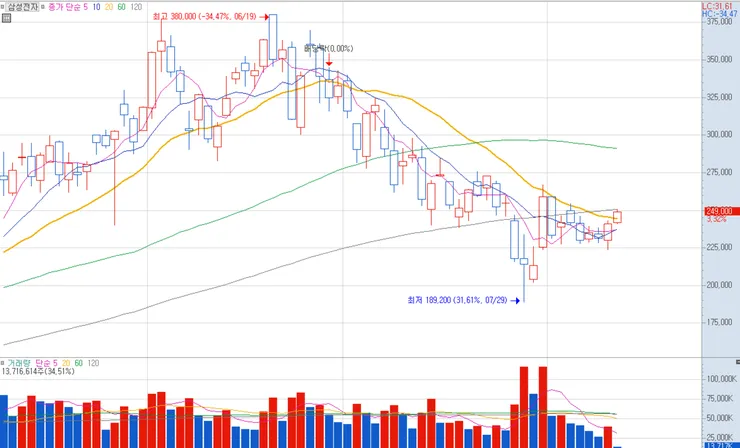The width and height of the screenshot is (740, 448).
Task: Click the 275,000 price axis label
Action: (719, 172)
